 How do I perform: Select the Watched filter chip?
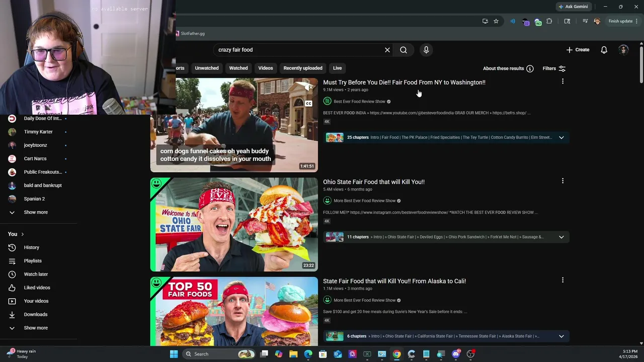point(238,68)
